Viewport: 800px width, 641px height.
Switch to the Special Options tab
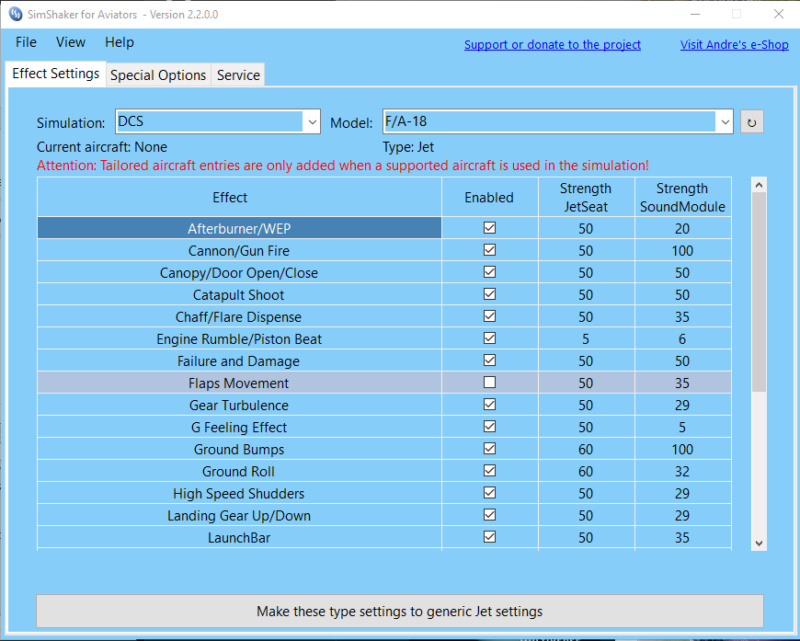[158, 76]
